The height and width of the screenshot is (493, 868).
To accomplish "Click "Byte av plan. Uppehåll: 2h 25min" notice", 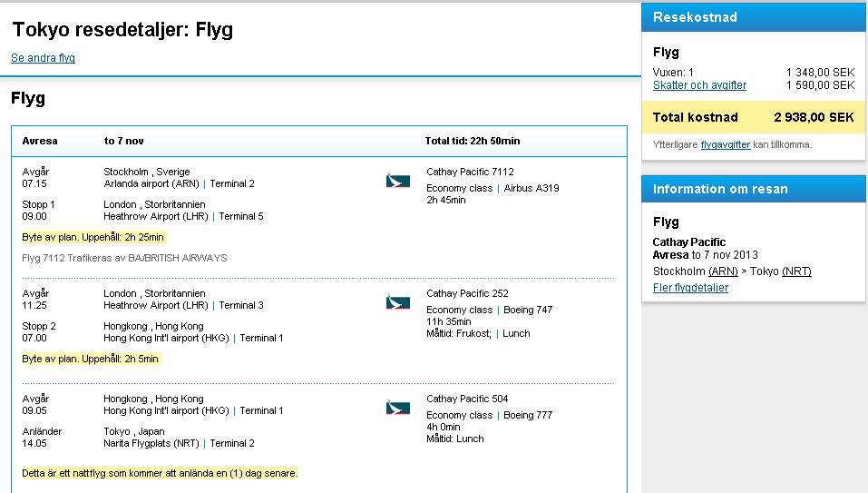I will pos(93,237).
